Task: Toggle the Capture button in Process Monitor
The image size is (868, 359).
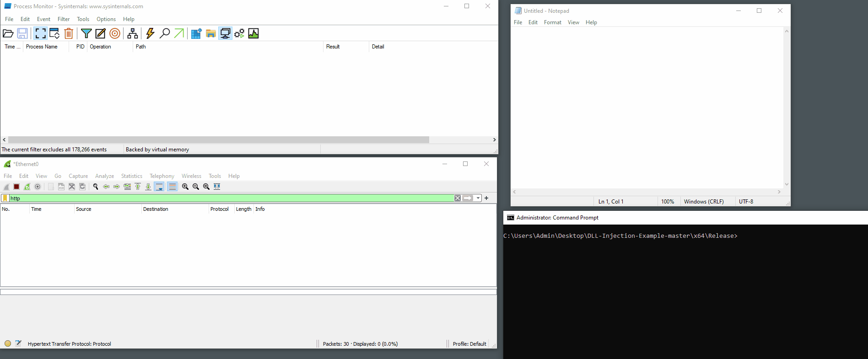Action: pos(40,33)
